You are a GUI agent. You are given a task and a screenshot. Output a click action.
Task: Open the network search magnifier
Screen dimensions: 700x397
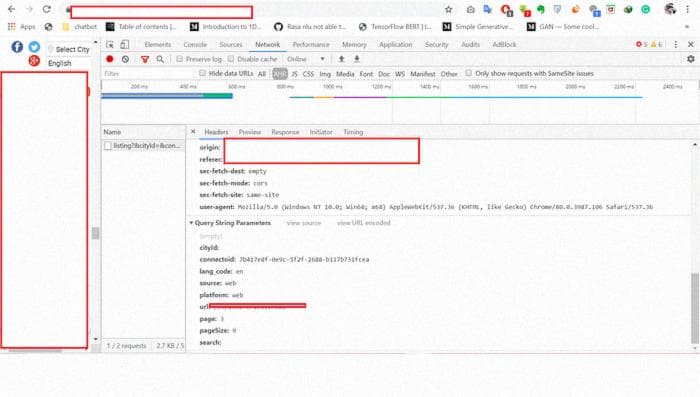160,59
